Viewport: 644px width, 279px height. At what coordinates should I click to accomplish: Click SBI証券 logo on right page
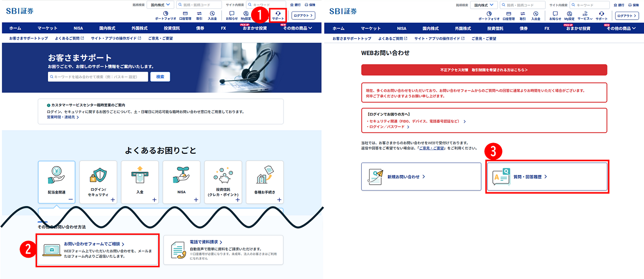coord(343,11)
